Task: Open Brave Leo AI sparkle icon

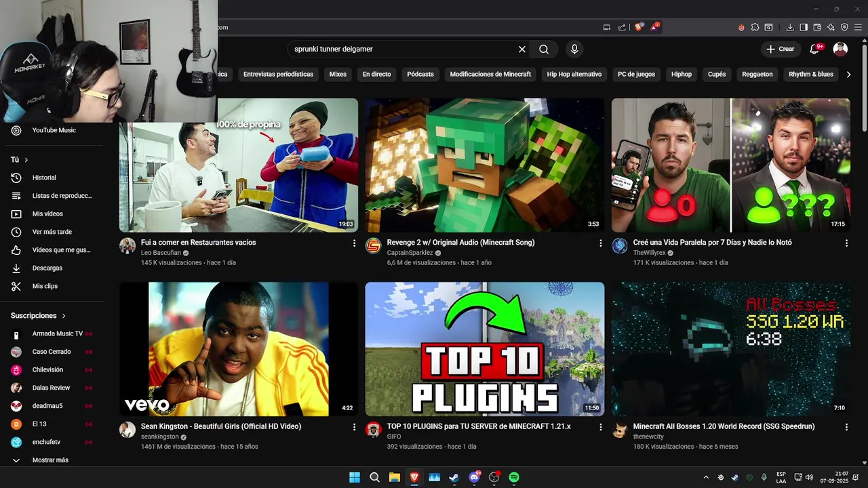Action: 831,27
